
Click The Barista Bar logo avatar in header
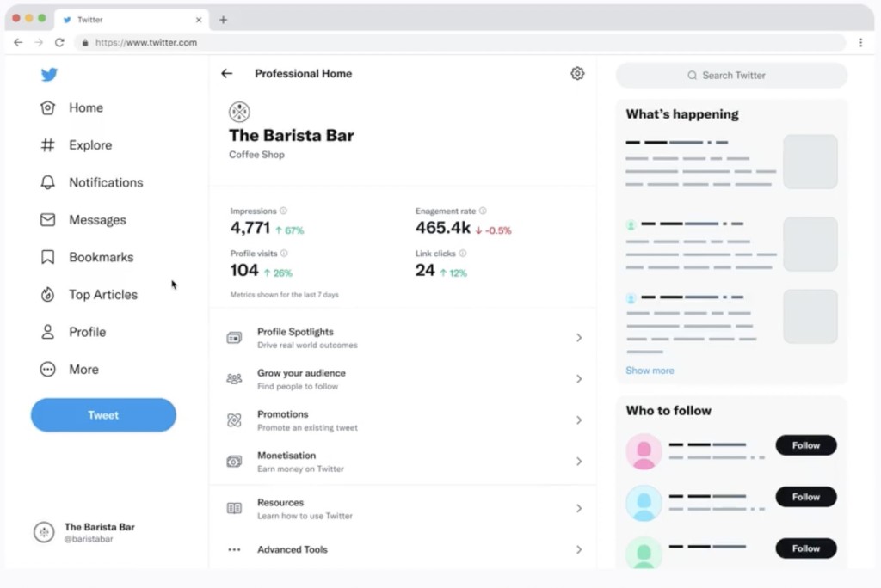tap(239, 112)
